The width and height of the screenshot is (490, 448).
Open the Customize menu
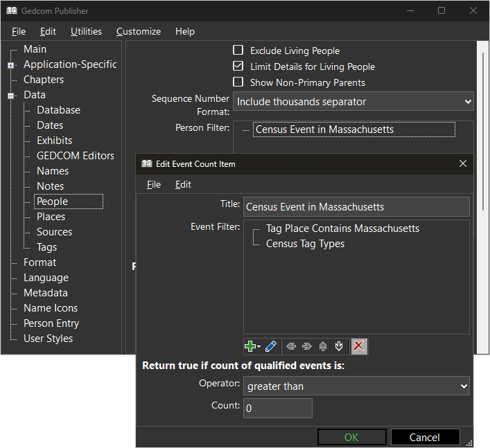tap(139, 32)
